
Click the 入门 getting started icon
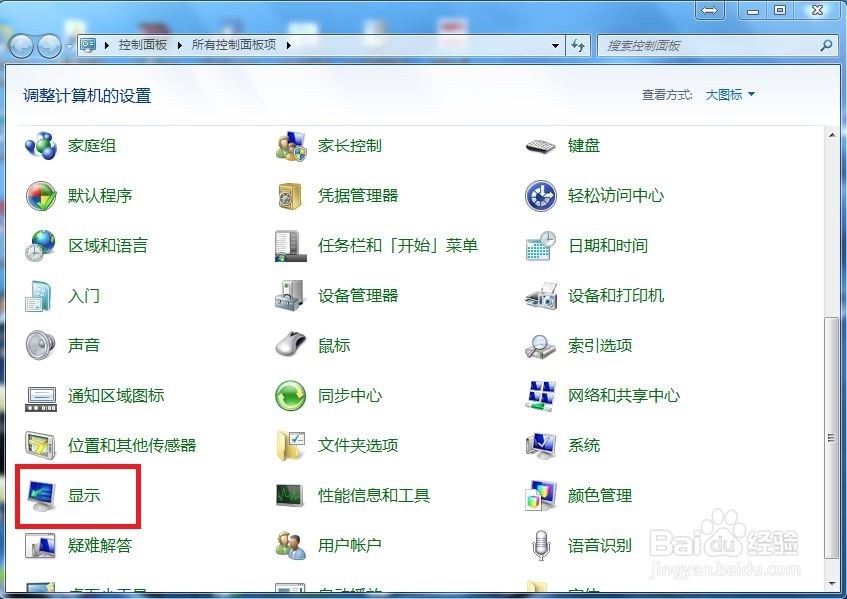[x=39, y=296]
